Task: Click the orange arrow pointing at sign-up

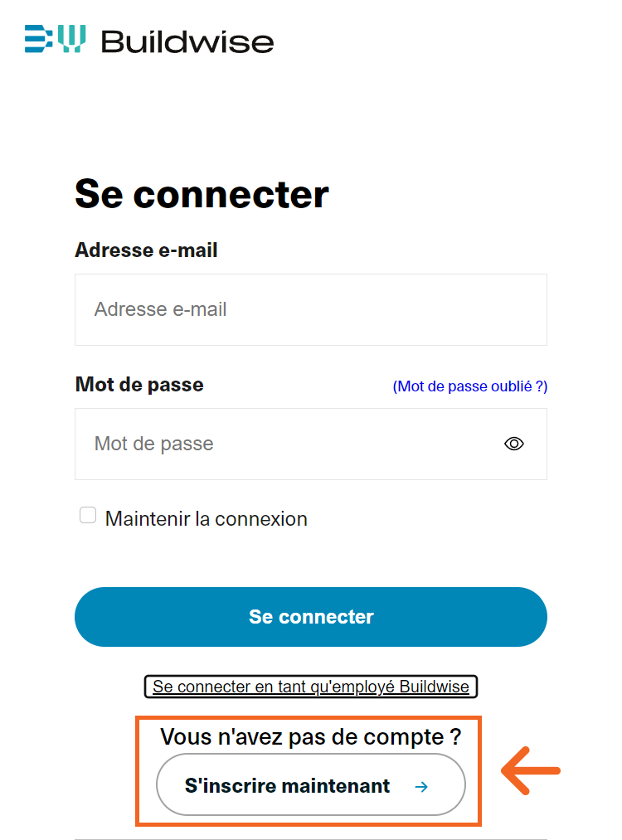Action: [x=531, y=771]
